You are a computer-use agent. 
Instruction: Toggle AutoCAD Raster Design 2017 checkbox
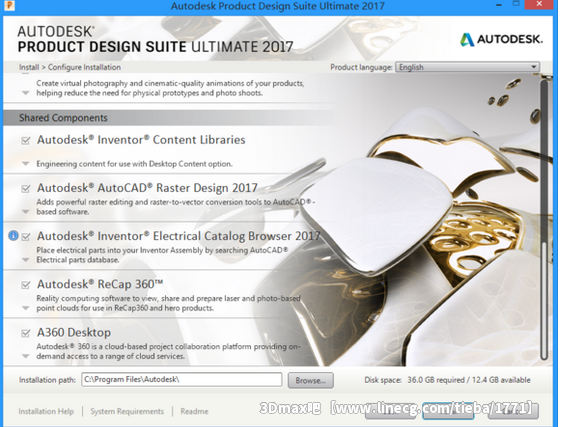coord(26,189)
